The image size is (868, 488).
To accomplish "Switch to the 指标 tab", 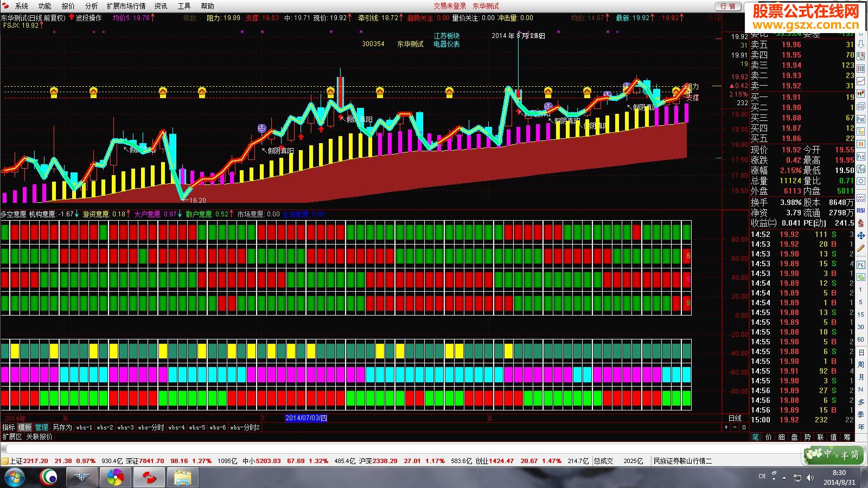I will (x=9, y=427).
